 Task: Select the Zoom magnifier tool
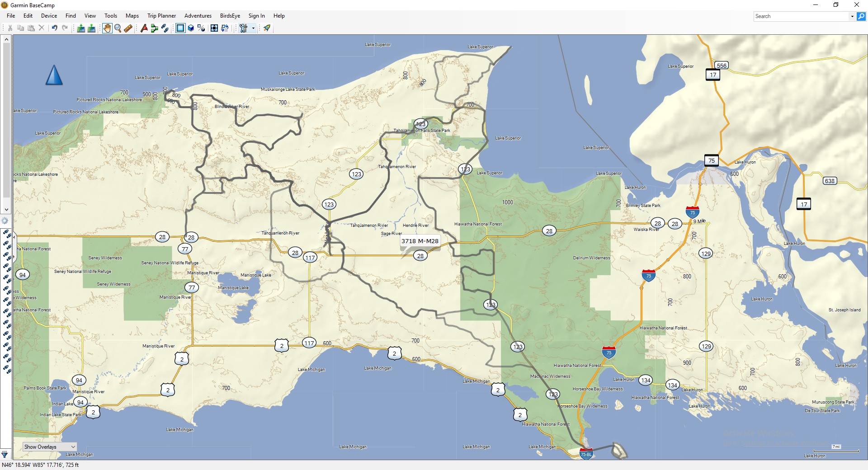(x=118, y=28)
